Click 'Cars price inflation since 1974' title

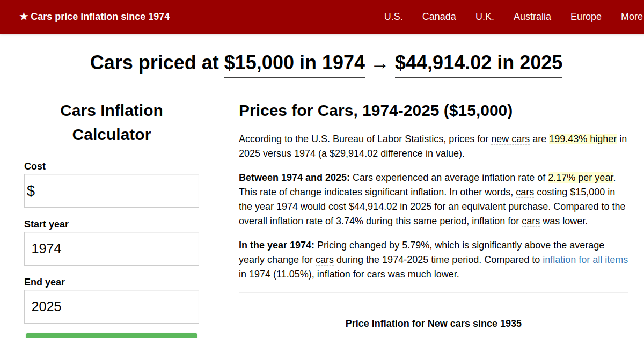(x=100, y=17)
